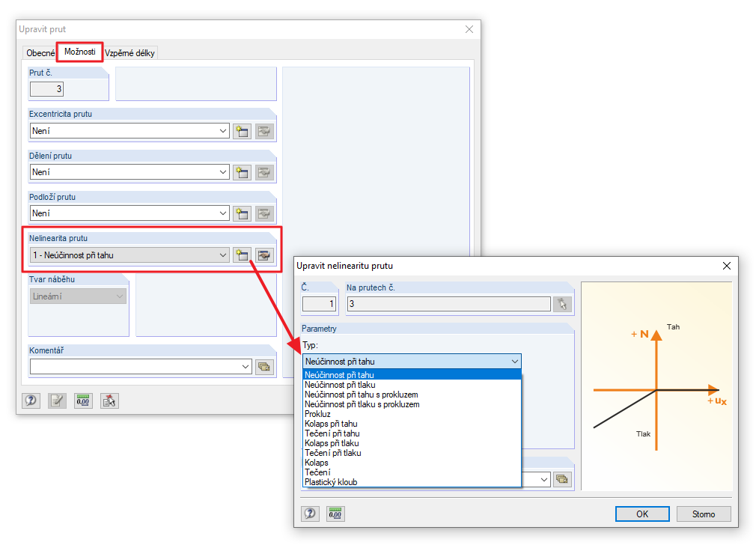The height and width of the screenshot is (545, 756).
Task: Edit member nonlinearity icon
Action: (x=264, y=255)
